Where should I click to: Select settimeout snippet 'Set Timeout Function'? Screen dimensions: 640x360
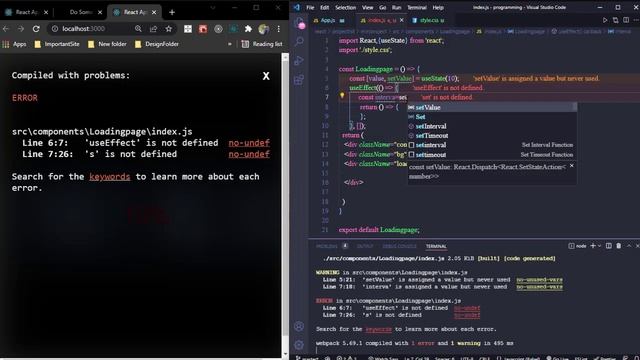[x=492, y=155]
